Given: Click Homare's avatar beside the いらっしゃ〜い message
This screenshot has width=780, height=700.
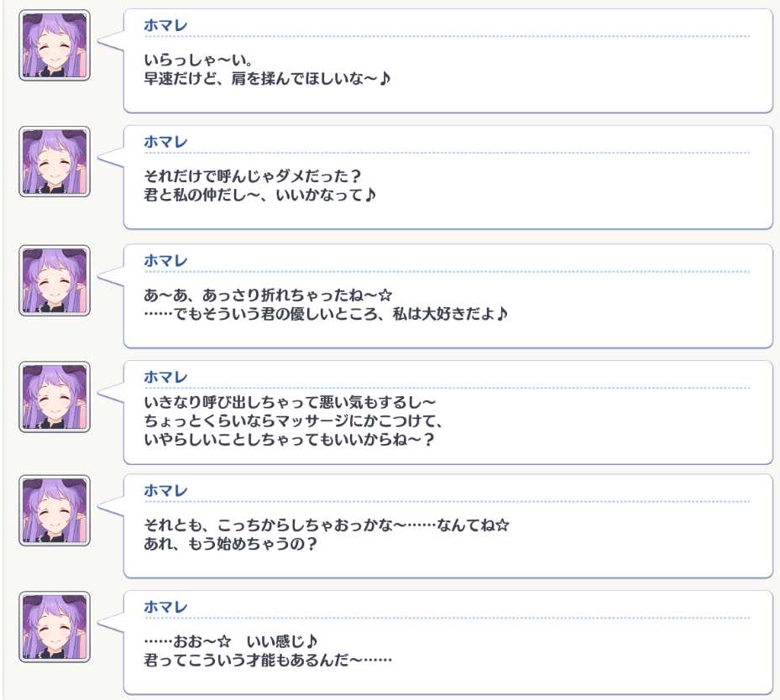Looking at the screenshot, I should pyautogui.click(x=55, y=45).
